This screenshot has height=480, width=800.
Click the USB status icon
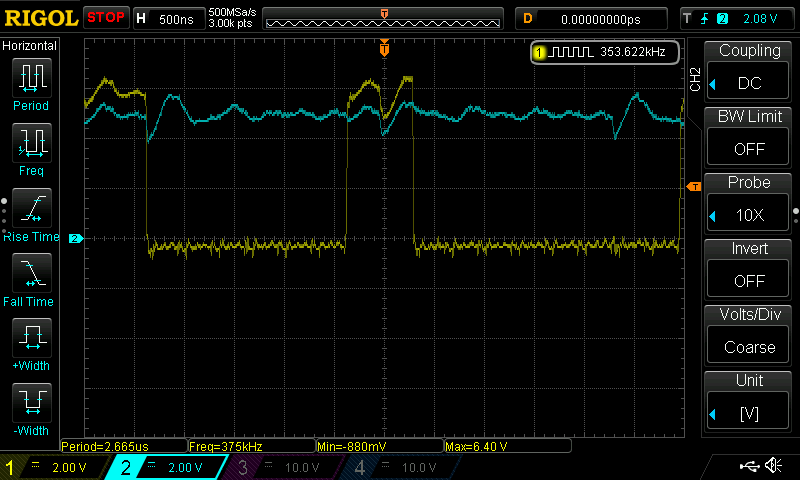(750, 466)
